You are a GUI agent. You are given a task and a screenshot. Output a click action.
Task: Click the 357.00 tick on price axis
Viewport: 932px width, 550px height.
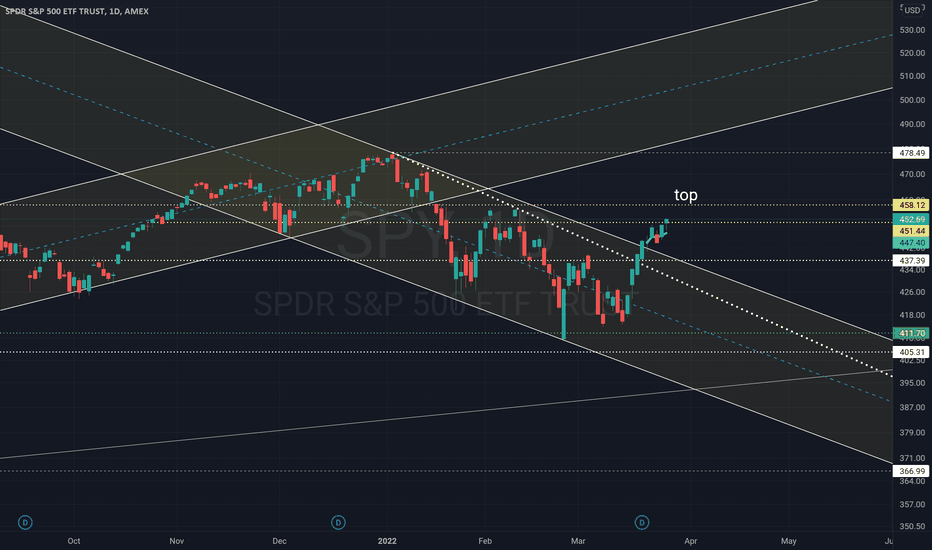click(x=912, y=504)
